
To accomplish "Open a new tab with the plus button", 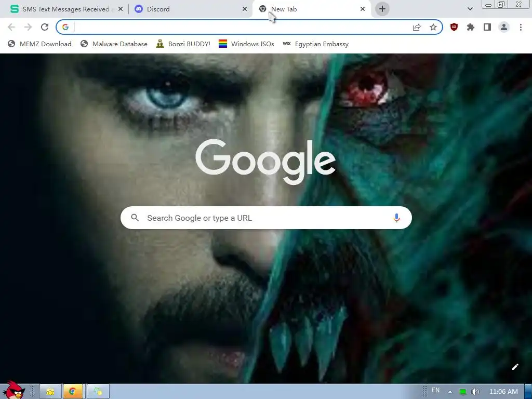I will (x=382, y=9).
